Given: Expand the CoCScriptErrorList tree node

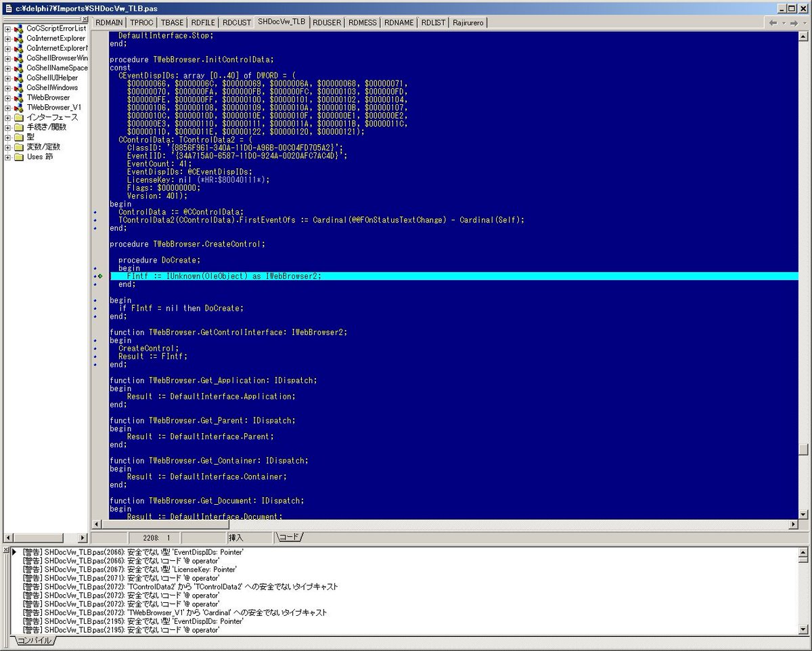Looking at the screenshot, I should tap(7, 29).
